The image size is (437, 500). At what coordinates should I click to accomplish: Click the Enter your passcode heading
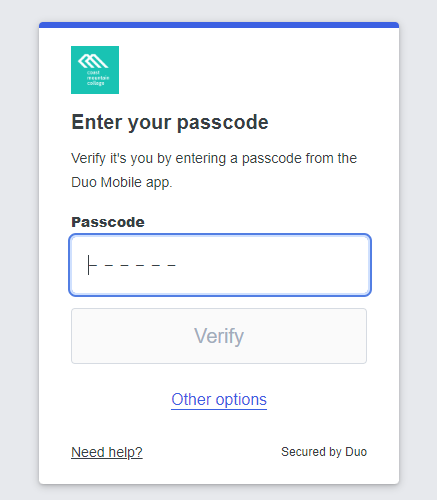click(170, 122)
